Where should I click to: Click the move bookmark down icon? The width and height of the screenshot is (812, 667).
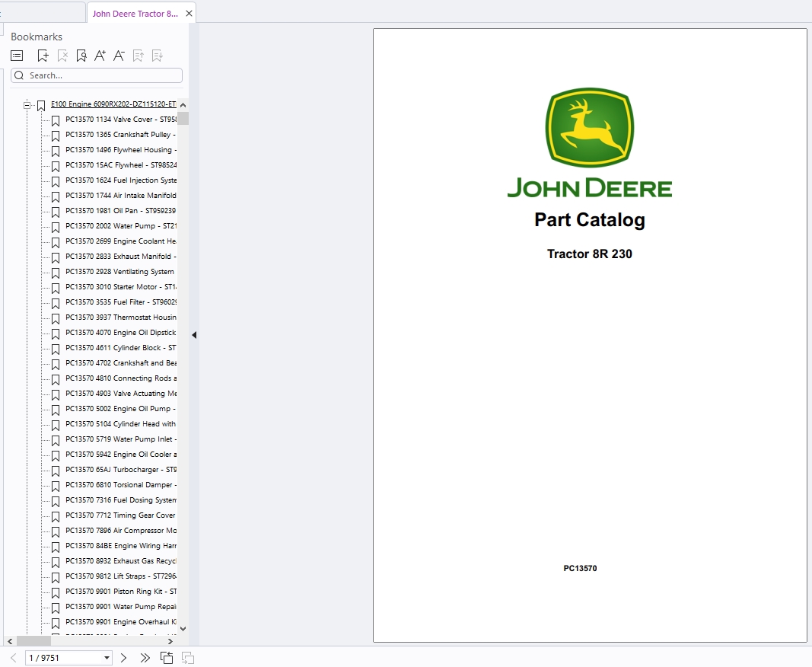[158, 56]
